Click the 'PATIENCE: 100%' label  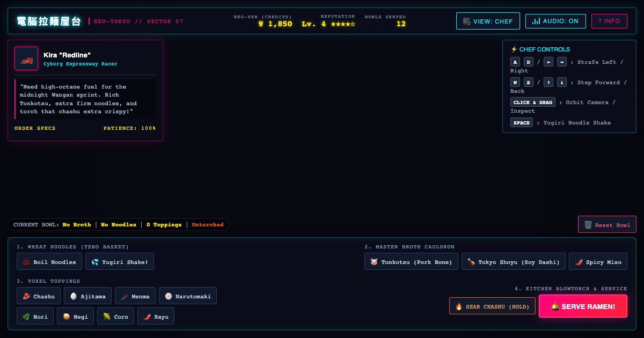pyautogui.click(x=130, y=128)
